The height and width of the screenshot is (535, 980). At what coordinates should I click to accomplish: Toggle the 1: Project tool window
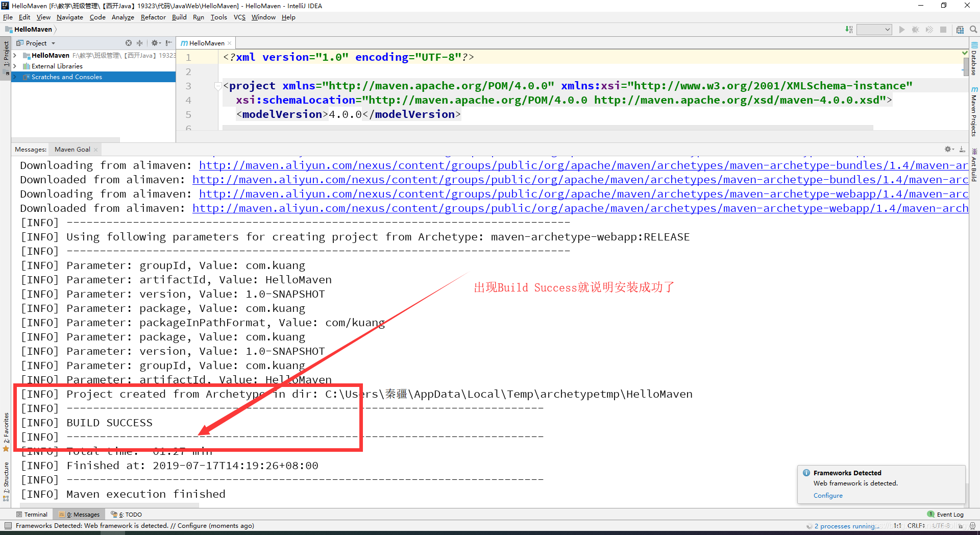point(6,56)
